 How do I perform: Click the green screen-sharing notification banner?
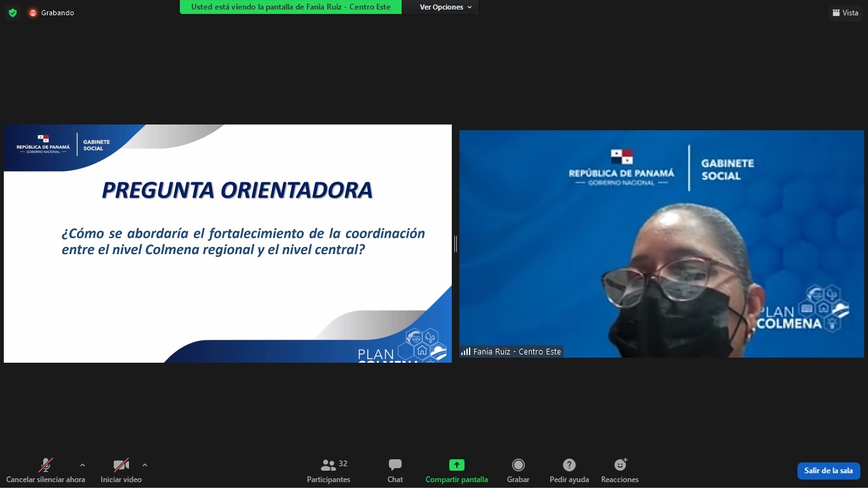290,7
